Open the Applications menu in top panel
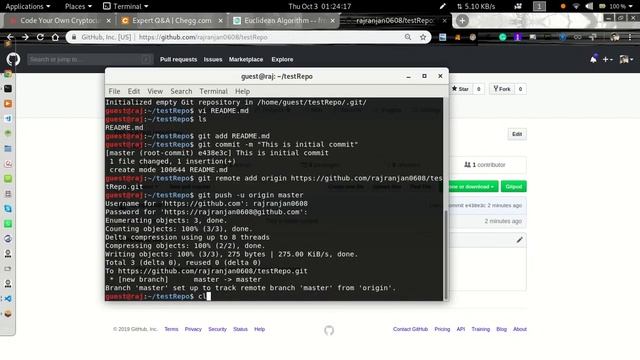 [x=28, y=6]
